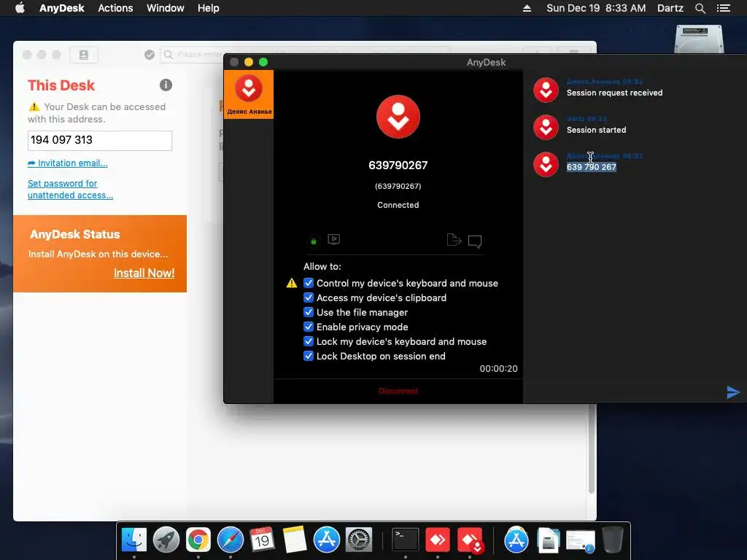Click avatar next to Session started message

[x=546, y=127]
